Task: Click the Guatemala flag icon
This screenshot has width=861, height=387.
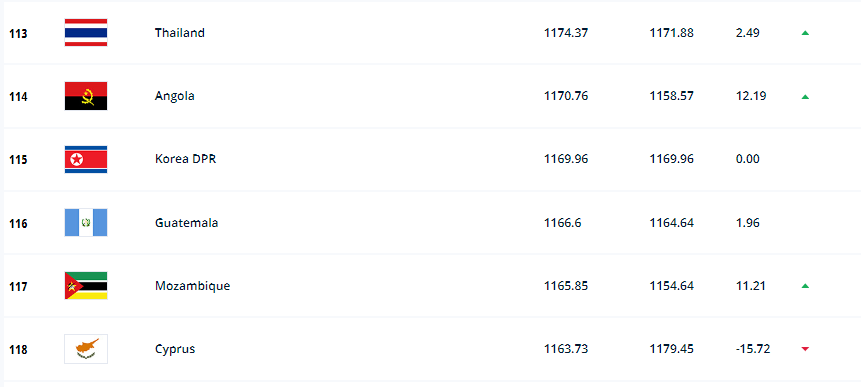Action: 86,223
